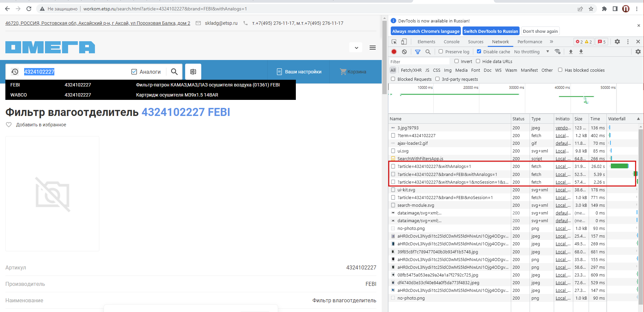Open the extensions puzzle icon
This screenshot has height=312, width=644.
point(604,9)
